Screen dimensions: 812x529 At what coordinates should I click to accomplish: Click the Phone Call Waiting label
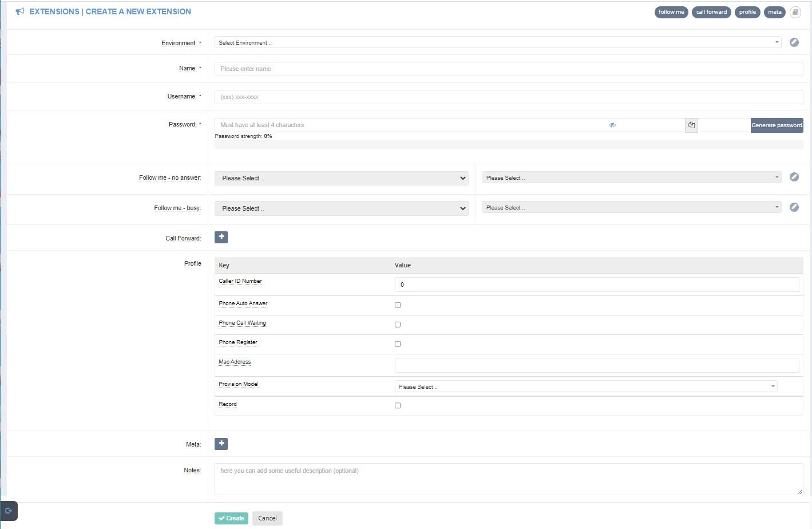pyautogui.click(x=242, y=323)
